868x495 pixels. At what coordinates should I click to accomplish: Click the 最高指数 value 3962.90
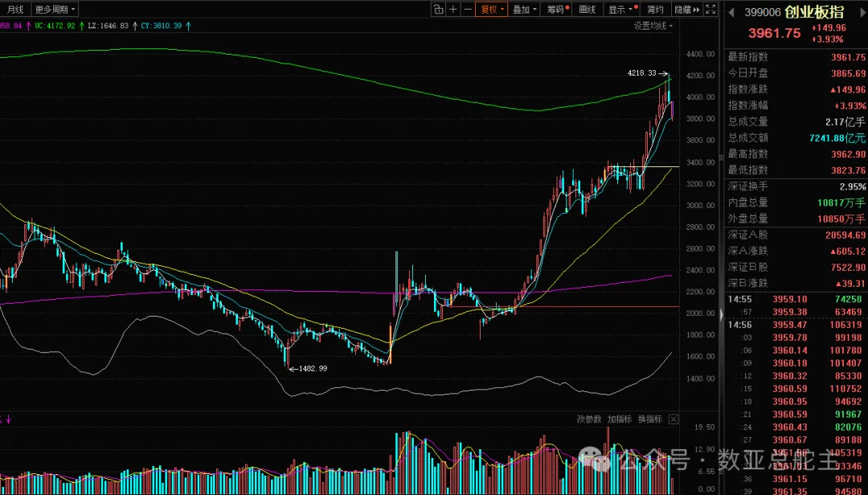point(848,154)
